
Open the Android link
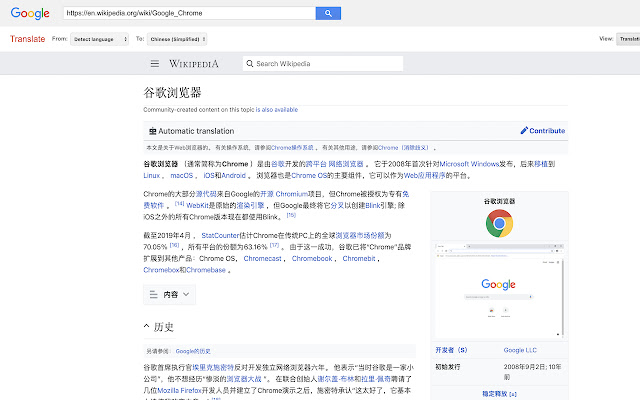tap(233, 175)
